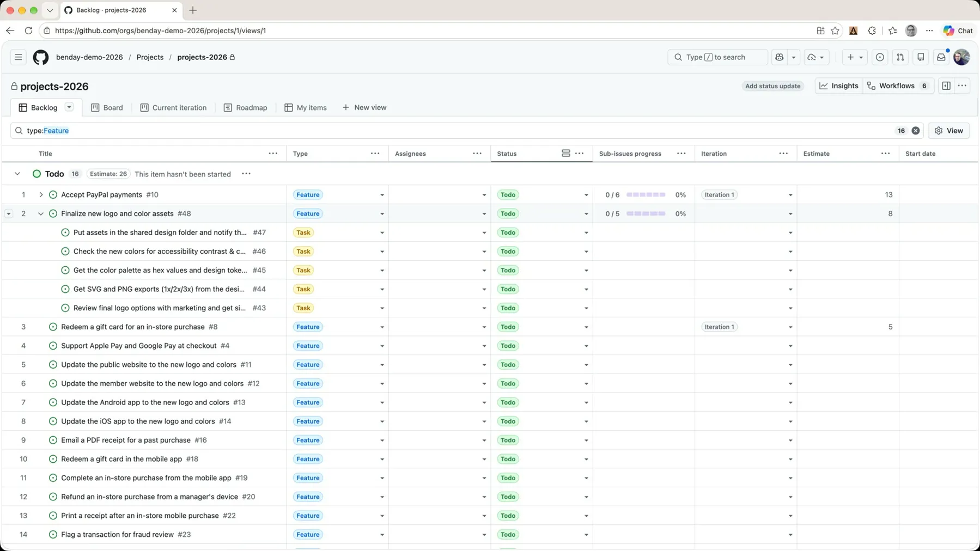Switch to the My items tab
980x551 pixels.
click(x=306, y=108)
